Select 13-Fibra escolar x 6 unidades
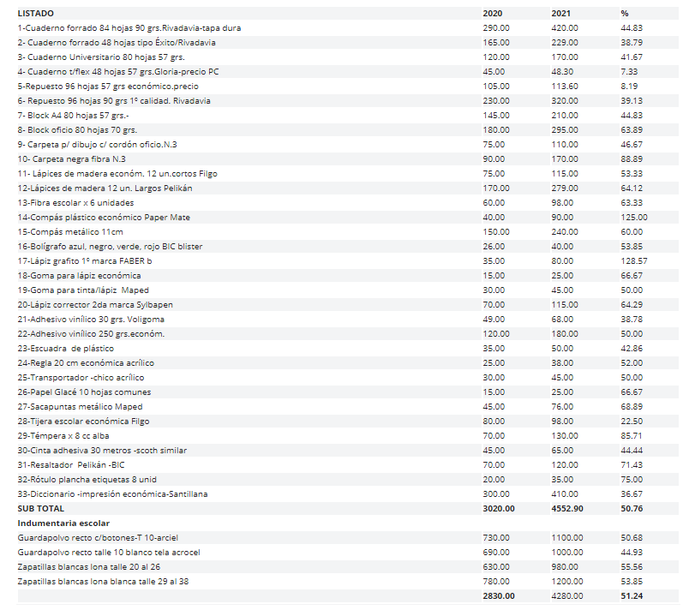The image size is (695, 616). (x=348, y=203)
